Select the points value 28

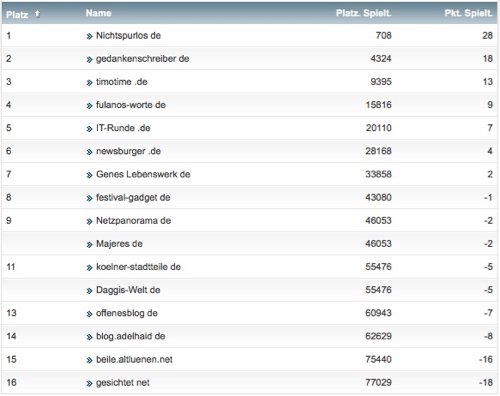click(487, 35)
